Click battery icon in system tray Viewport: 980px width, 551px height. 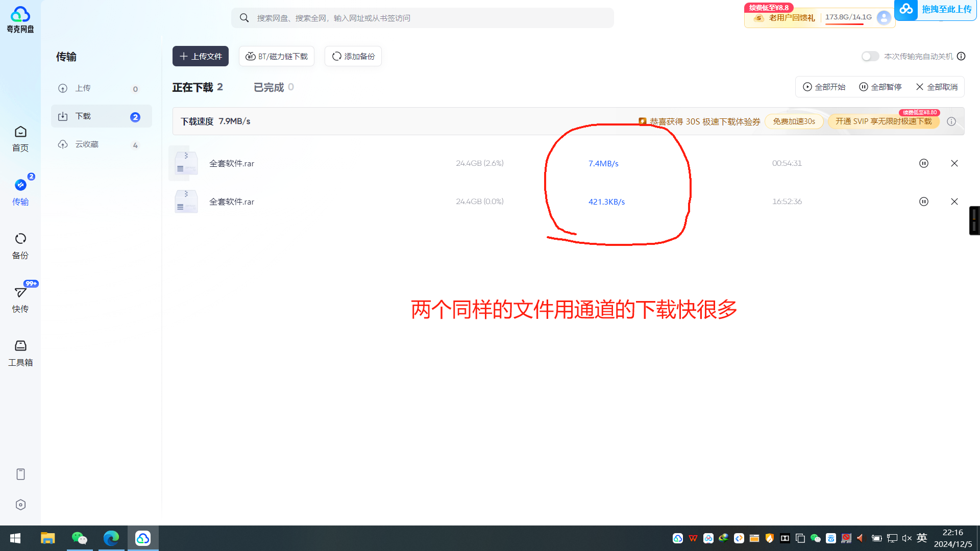[877, 538]
